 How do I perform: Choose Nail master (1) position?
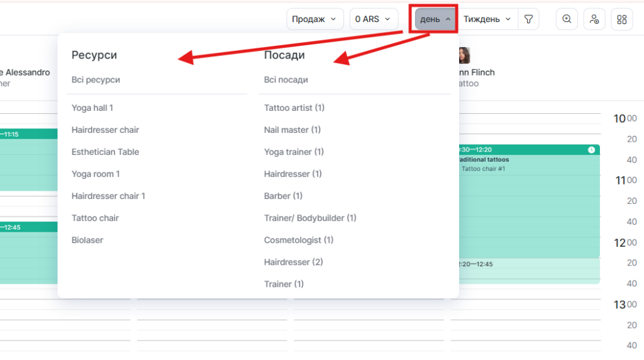click(x=292, y=130)
